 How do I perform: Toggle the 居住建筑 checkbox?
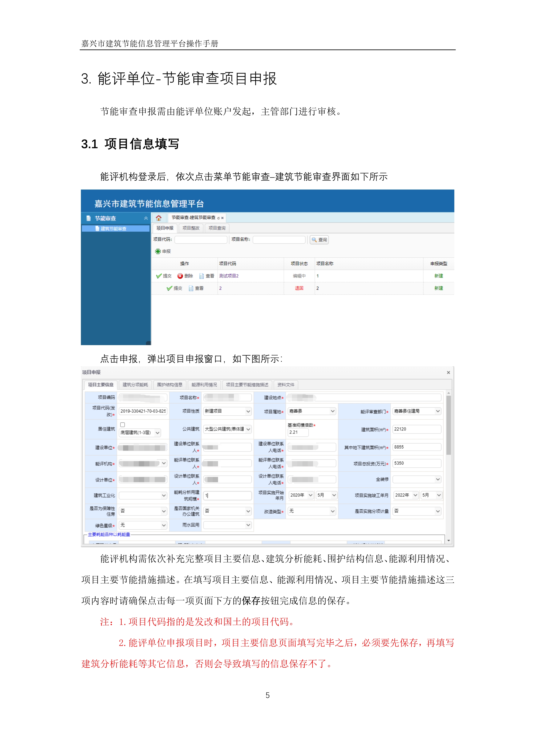(x=123, y=424)
